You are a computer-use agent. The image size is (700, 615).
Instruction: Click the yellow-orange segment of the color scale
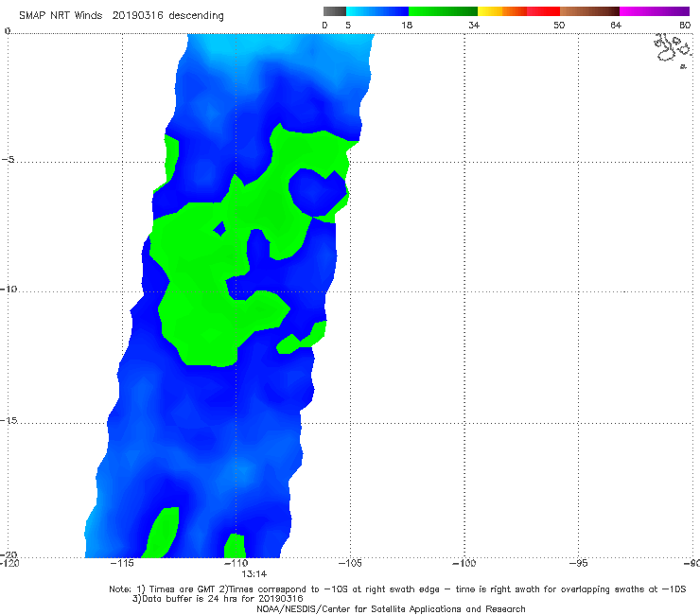[x=502, y=11]
